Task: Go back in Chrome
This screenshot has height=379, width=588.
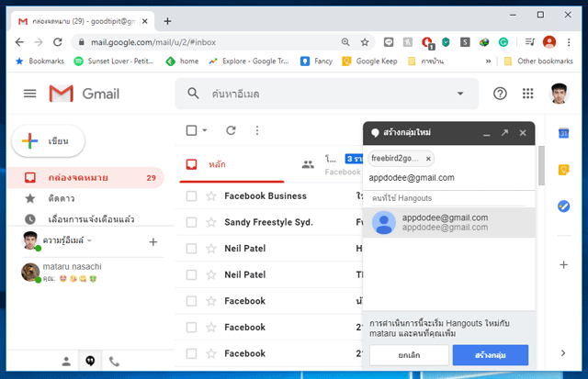Action: [19, 42]
